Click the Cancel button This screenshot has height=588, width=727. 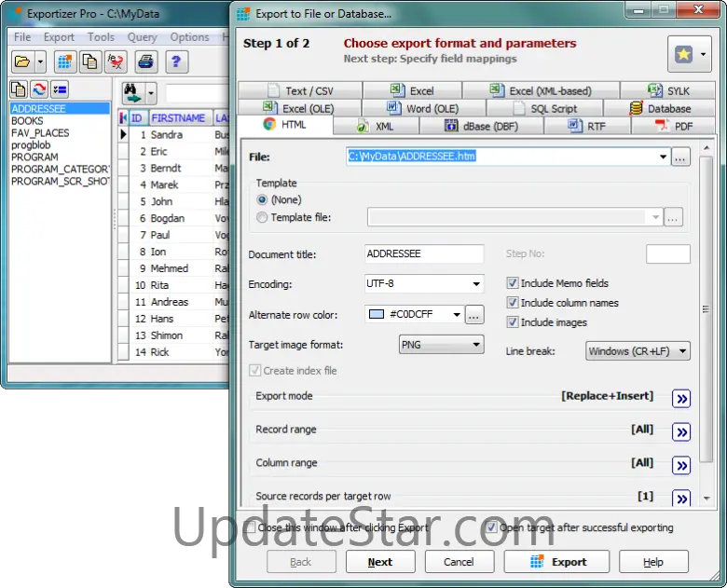click(x=459, y=562)
